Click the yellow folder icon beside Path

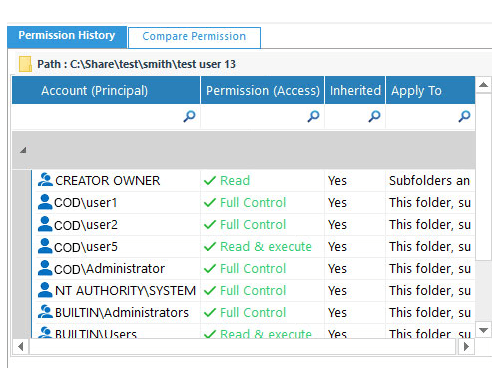[x=25, y=64]
